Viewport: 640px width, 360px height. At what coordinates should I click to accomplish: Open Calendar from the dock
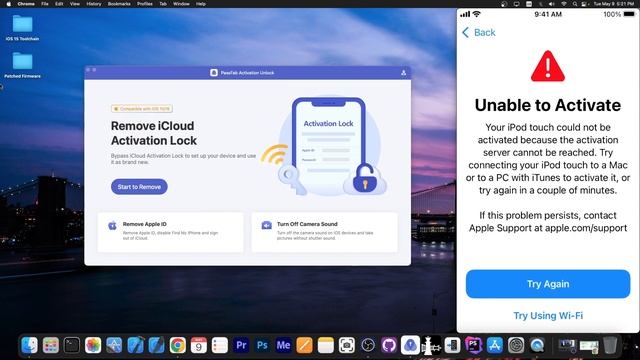(x=199, y=345)
